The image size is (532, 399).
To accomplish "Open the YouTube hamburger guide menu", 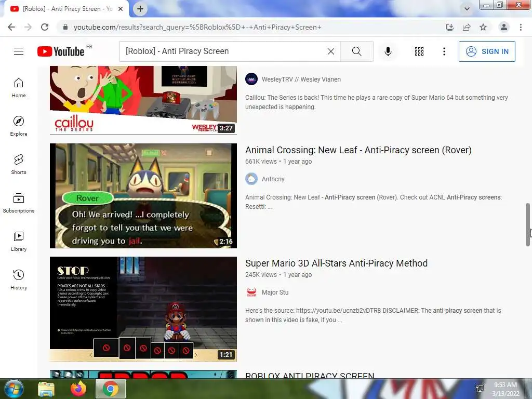I will click(x=19, y=51).
